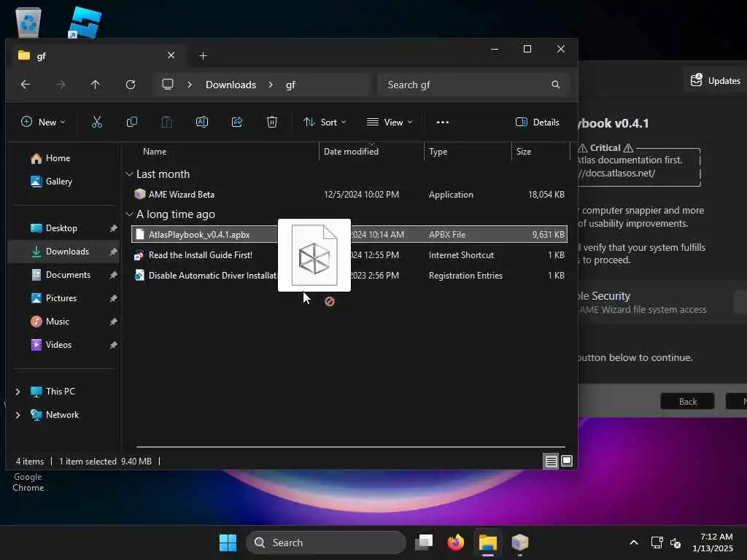The image size is (747, 560).
Task: Open Gallery in navigation pane
Action: (x=52, y=182)
